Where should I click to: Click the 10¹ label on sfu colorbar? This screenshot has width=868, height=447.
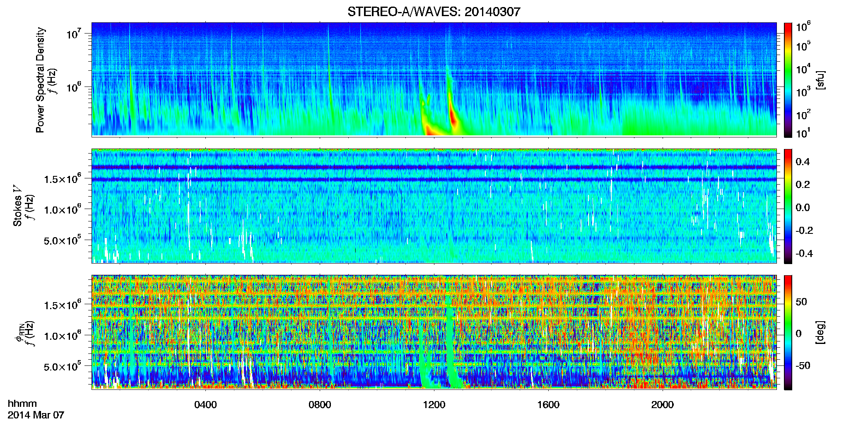(803, 133)
